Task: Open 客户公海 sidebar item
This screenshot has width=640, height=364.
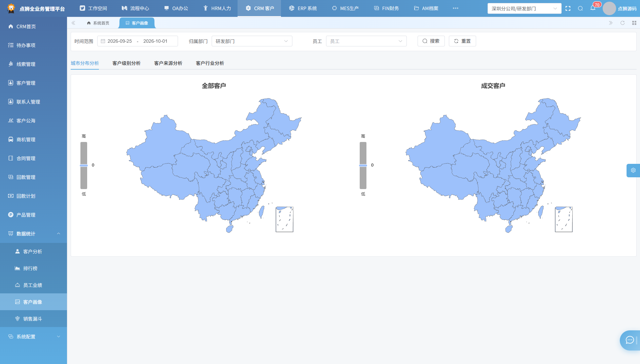Action: (x=34, y=120)
